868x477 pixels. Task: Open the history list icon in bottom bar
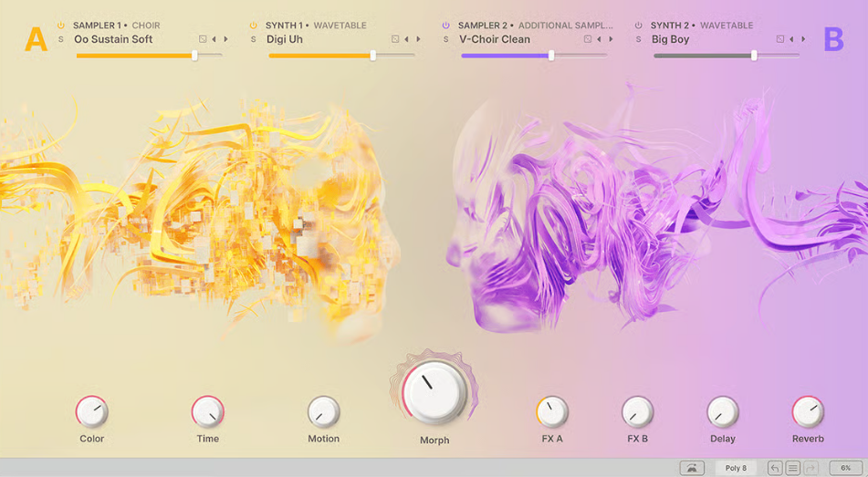coord(793,468)
